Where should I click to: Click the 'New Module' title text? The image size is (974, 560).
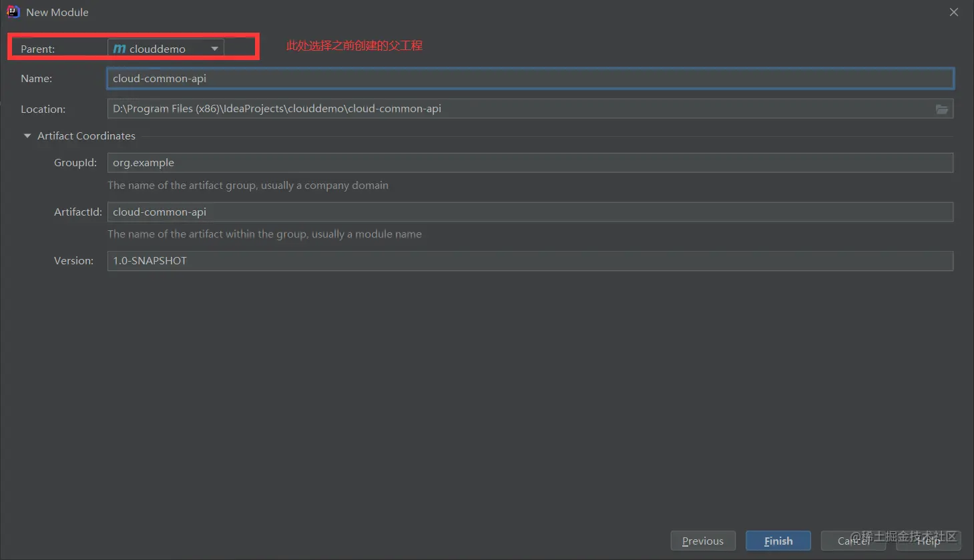[x=57, y=13]
